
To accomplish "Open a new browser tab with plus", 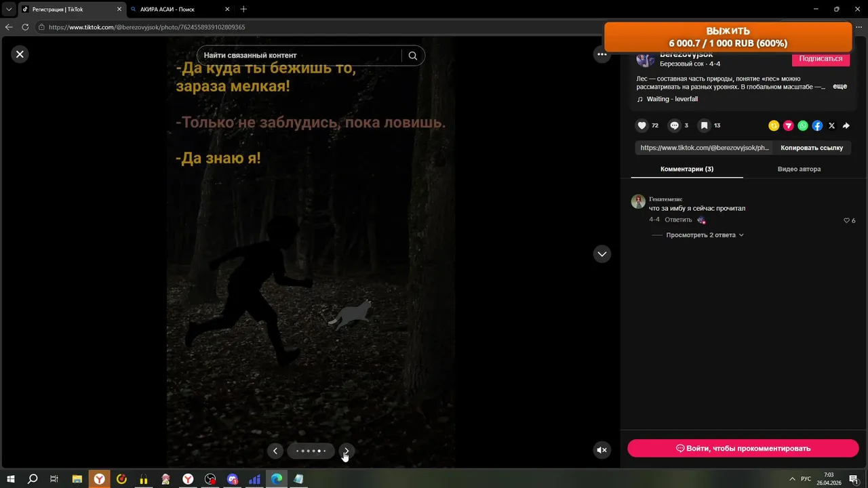I will pyautogui.click(x=243, y=9).
